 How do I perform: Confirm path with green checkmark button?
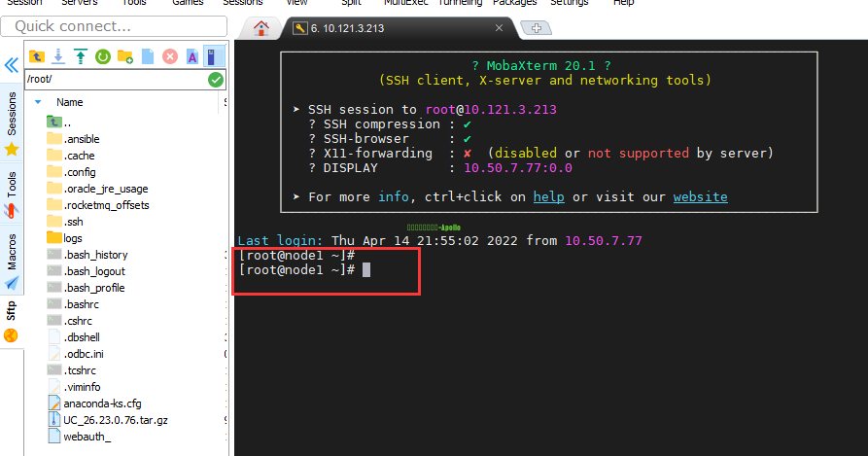[216, 80]
